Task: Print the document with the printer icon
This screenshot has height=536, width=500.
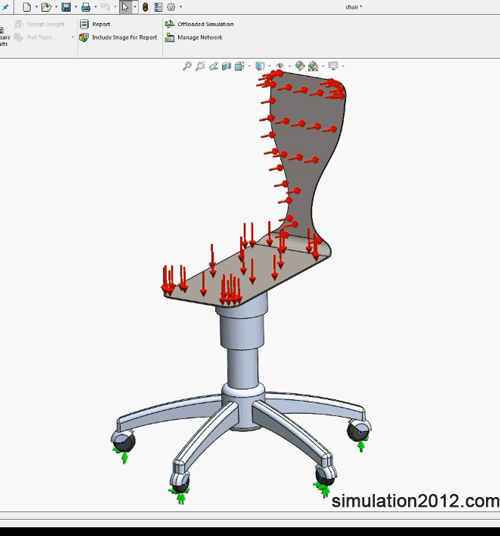Action: tap(86, 7)
